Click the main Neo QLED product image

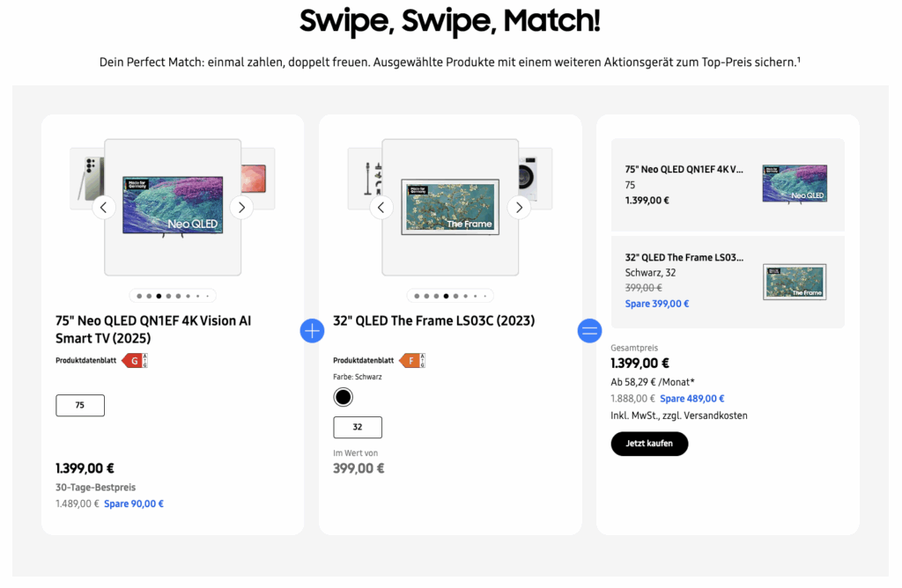click(x=172, y=206)
